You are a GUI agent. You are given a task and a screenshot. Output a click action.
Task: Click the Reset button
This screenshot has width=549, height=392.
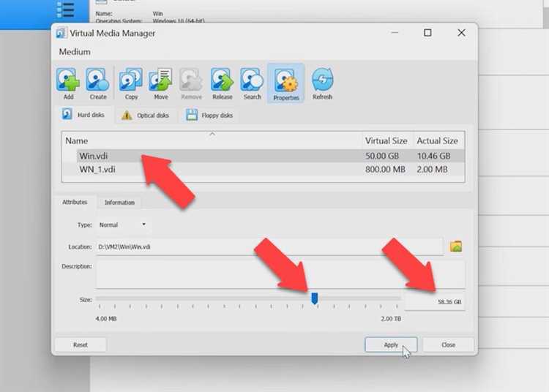(x=81, y=344)
